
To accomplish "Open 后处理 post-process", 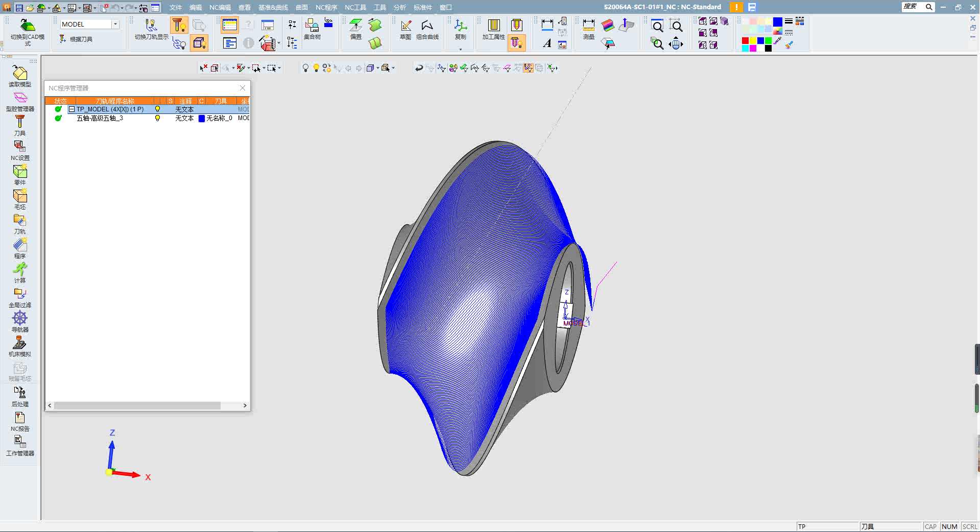I will tap(20, 397).
